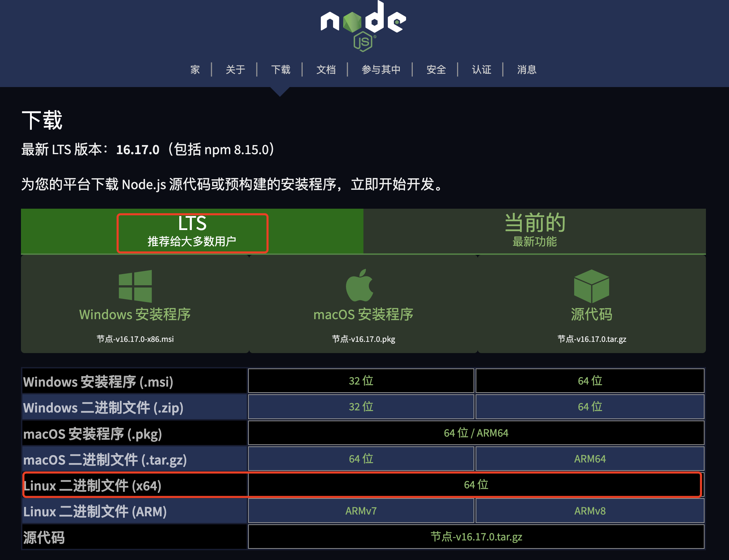Click the 节点-v16.17.0.tar.gz source code table link

pyautogui.click(x=476, y=537)
